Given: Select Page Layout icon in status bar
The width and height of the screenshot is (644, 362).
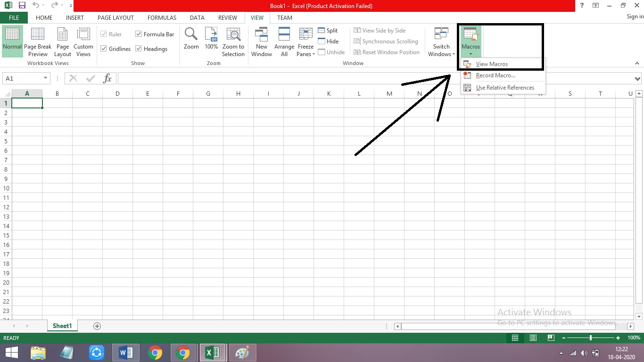Looking at the screenshot, I should [x=533, y=338].
